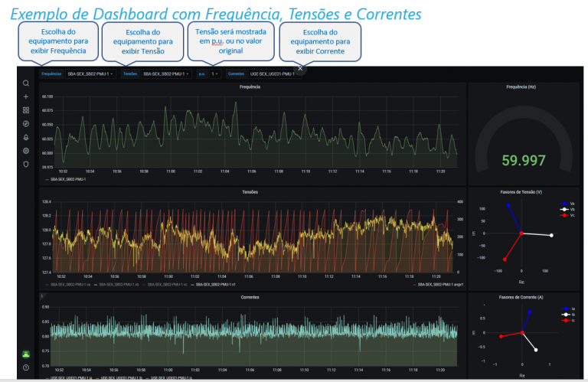Toggle the Ia series in current phasor legend
Viewport: 588px width, 382px height.
(568, 308)
